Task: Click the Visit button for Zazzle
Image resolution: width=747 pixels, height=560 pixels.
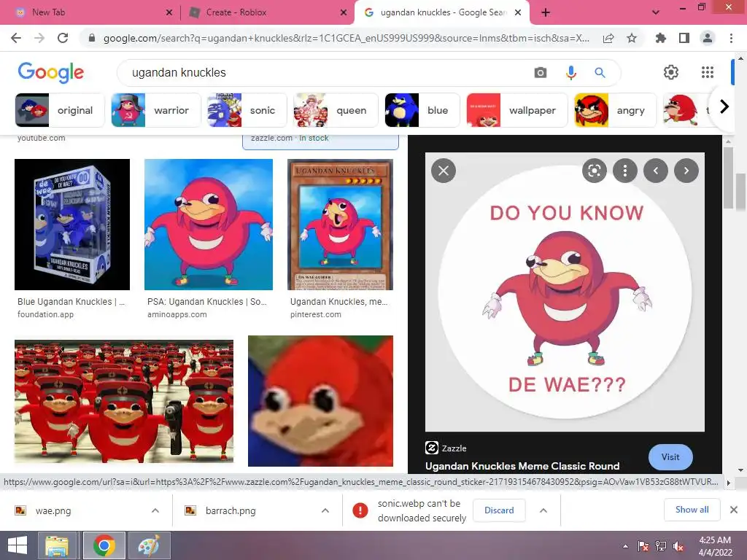Action: tap(670, 457)
